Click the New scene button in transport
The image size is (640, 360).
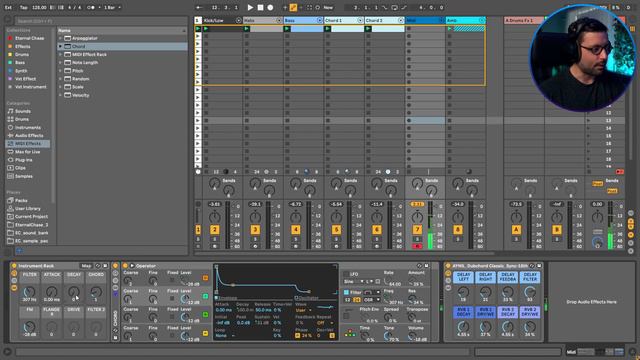tap(328, 7)
